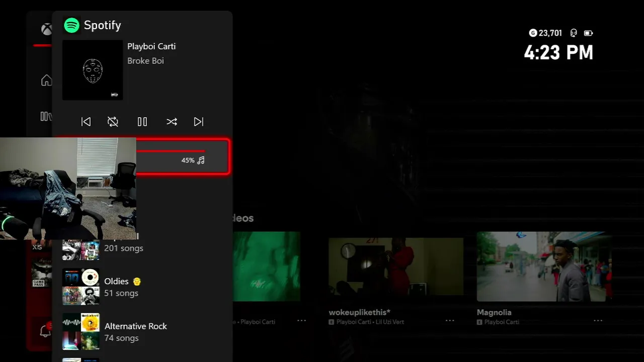Toggle the shuffle button
Viewport: 644px width, 362px height.
coord(172,122)
